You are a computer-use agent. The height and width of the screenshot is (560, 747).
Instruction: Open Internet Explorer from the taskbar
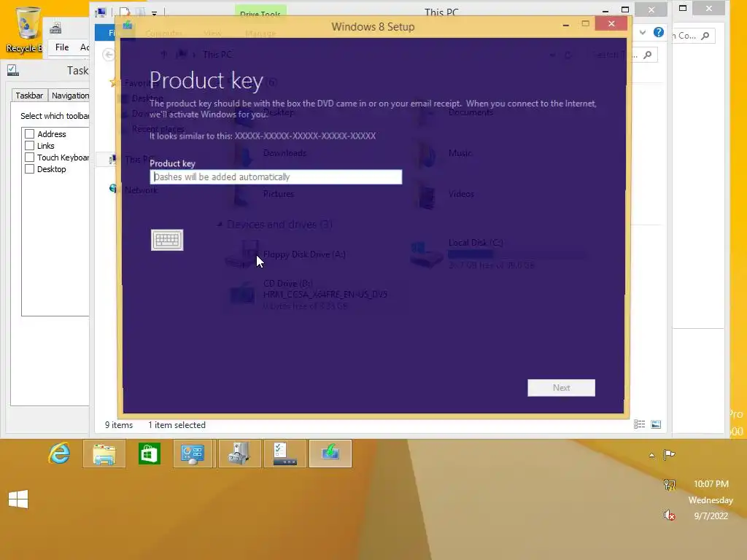pos(59,454)
